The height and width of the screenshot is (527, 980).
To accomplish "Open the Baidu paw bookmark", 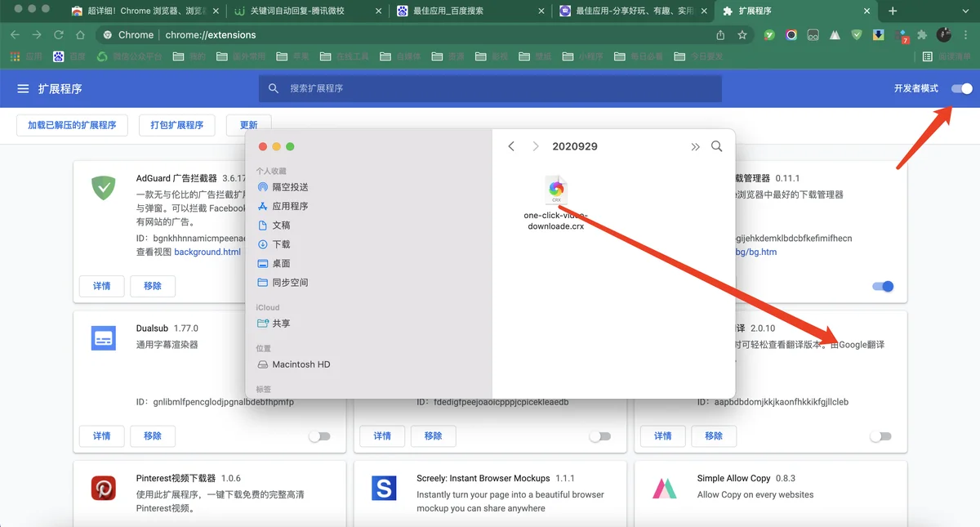I will click(69, 57).
